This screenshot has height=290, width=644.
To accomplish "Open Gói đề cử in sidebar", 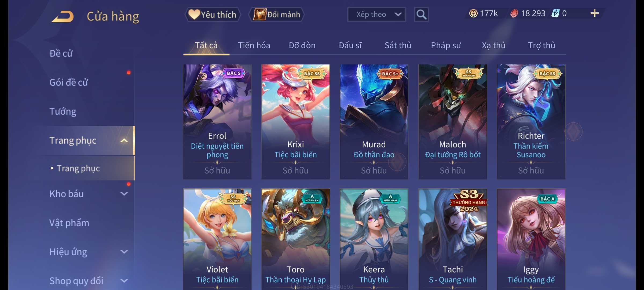I will (x=69, y=82).
